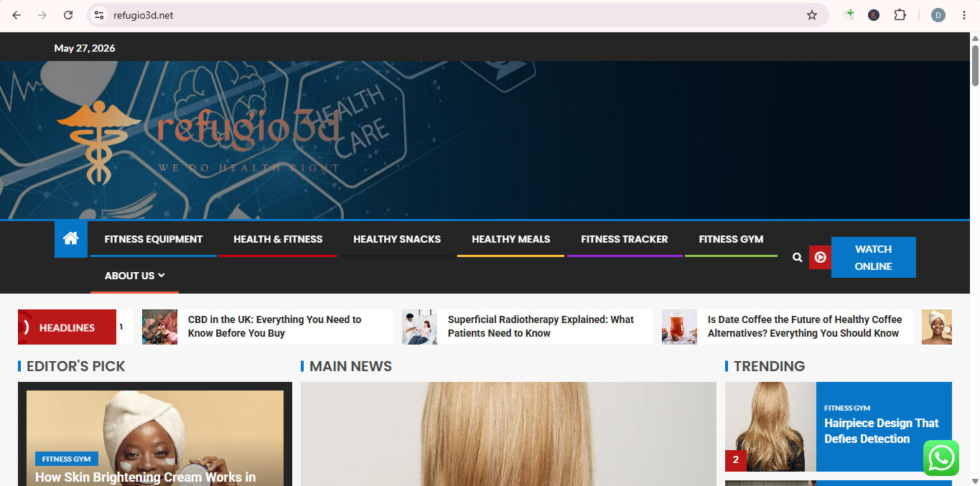The image size is (980, 486).
Task: Click the red play icon beside Watch Online
Action: pos(820,257)
